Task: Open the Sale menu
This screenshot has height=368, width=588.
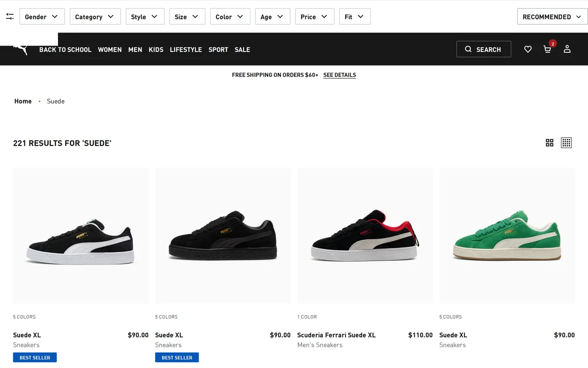Action: 242,49
